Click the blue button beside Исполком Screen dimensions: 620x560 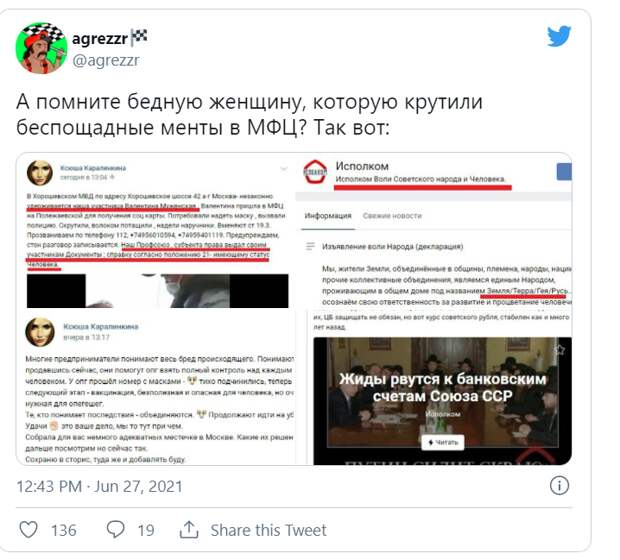click(x=564, y=172)
